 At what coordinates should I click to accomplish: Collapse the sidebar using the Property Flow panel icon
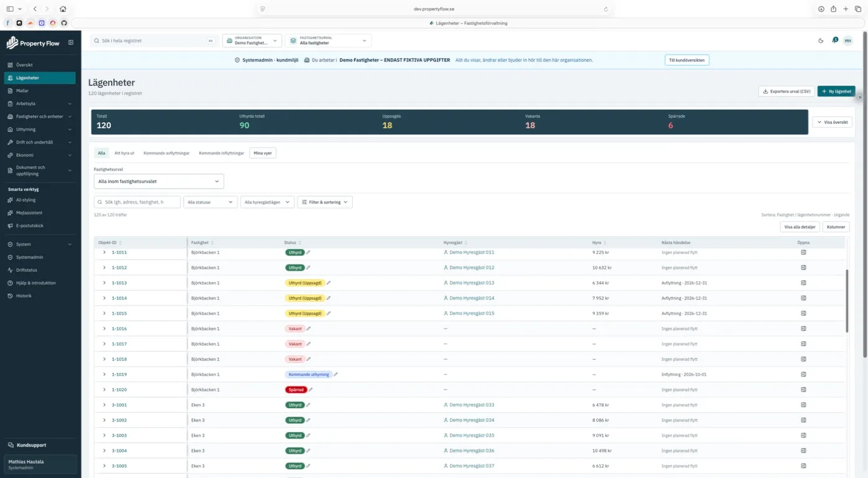[71, 43]
